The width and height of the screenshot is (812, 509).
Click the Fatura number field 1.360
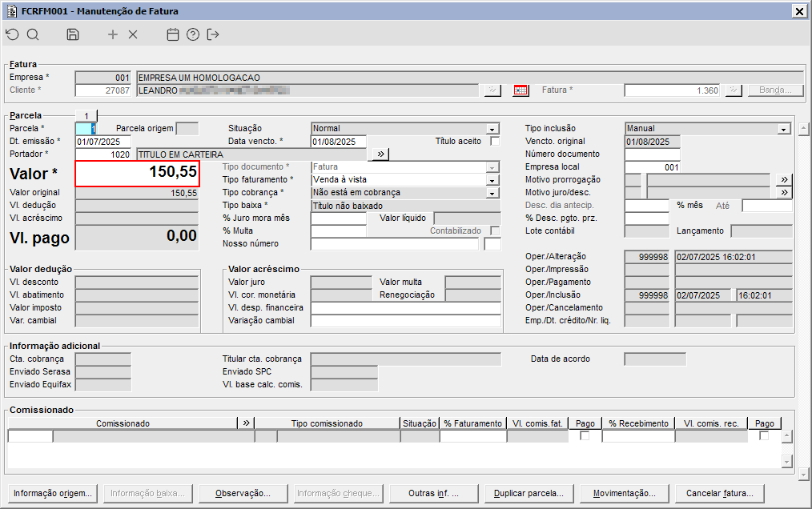pos(672,90)
